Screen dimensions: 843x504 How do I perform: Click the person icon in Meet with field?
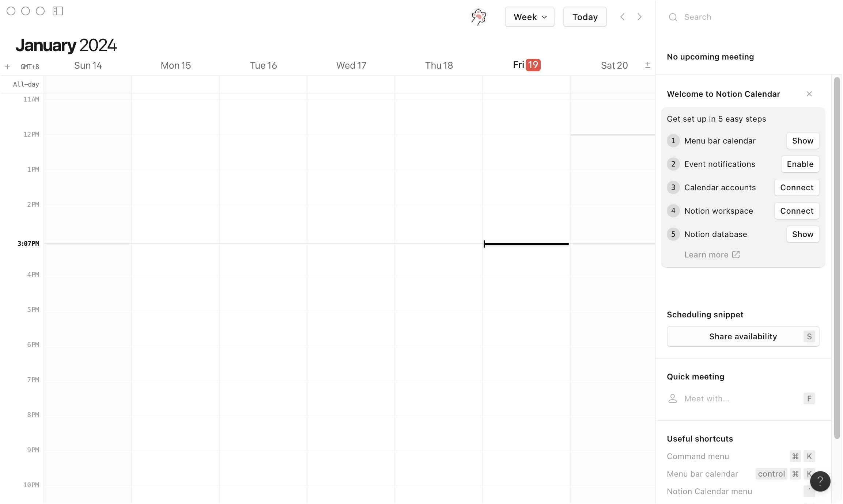[x=673, y=398]
